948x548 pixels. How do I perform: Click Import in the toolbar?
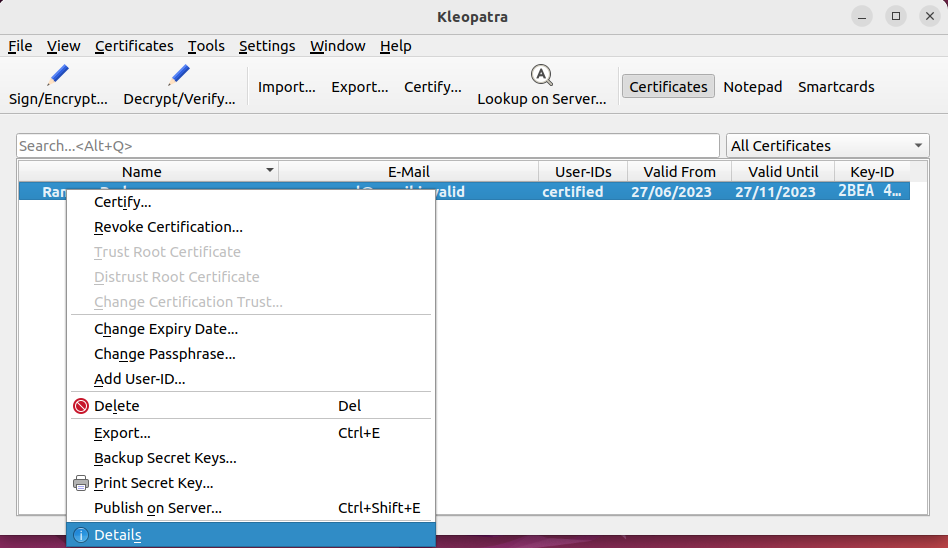coord(287,87)
